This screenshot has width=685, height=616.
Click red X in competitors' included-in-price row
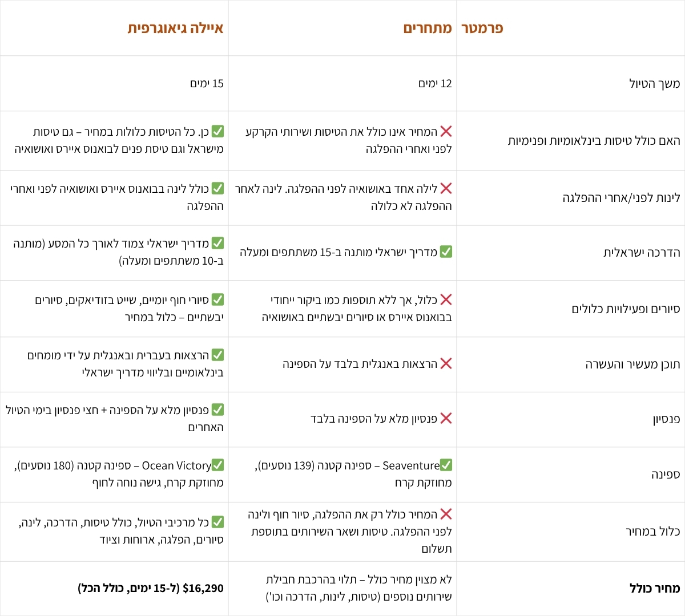[446, 514]
